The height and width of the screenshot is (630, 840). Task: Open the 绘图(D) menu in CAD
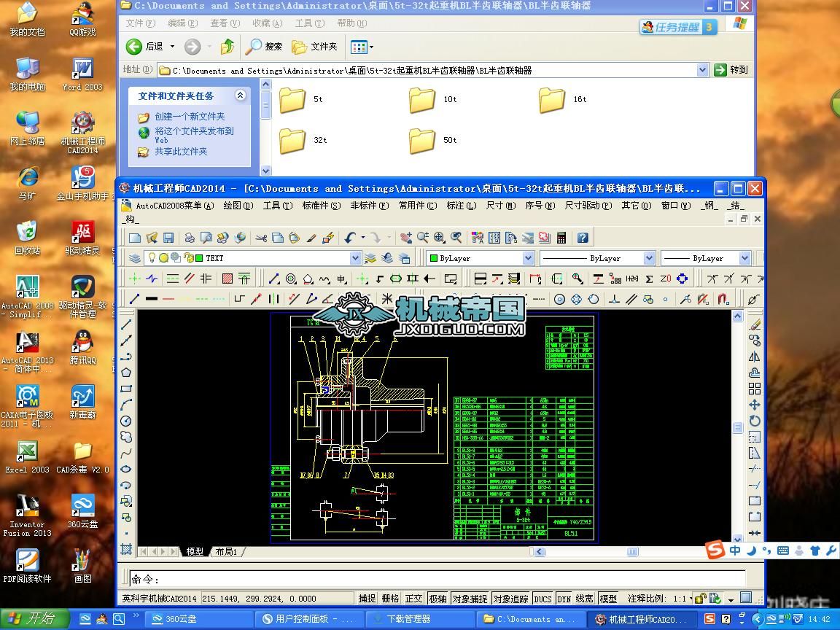(x=238, y=206)
